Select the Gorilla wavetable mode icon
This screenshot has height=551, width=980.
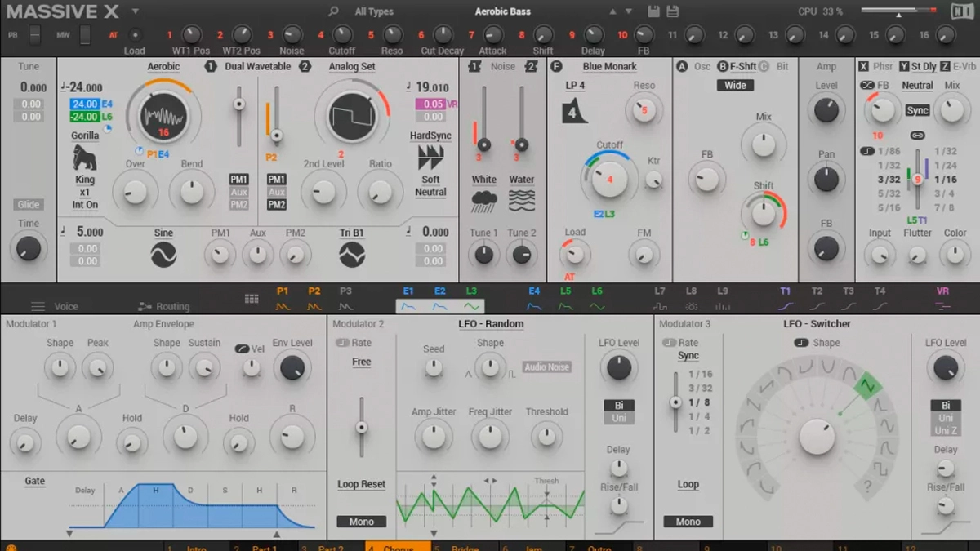85,158
